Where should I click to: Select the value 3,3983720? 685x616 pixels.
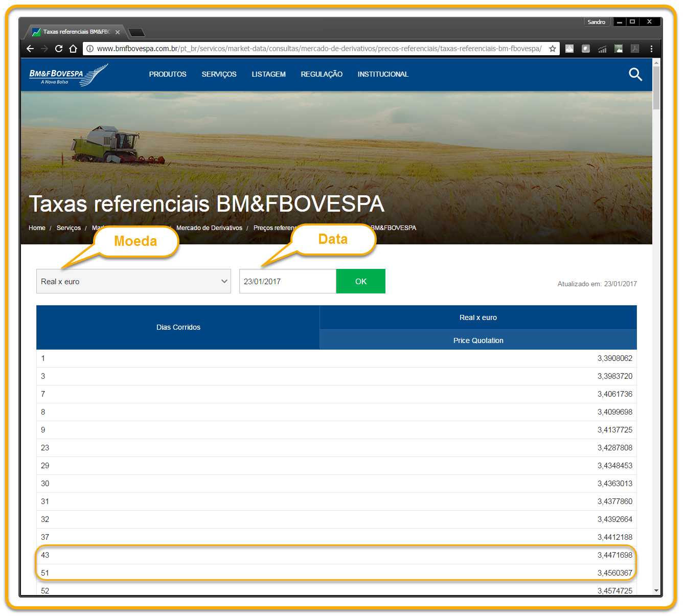pos(615,376)
